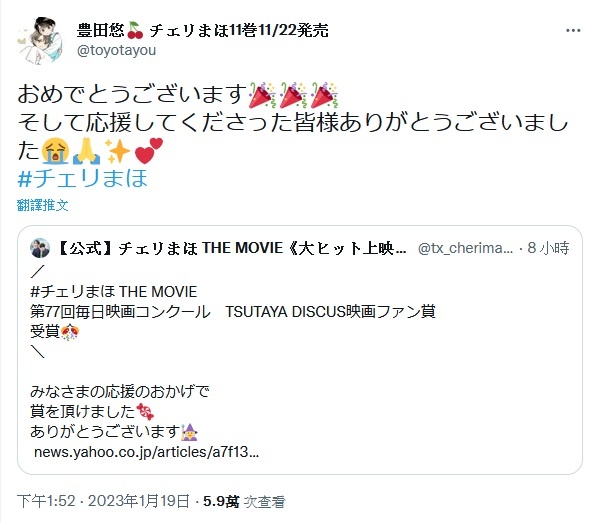Click the @tx_cherima handle in quoted tweet
598x522 pixels.
(465, 248)
